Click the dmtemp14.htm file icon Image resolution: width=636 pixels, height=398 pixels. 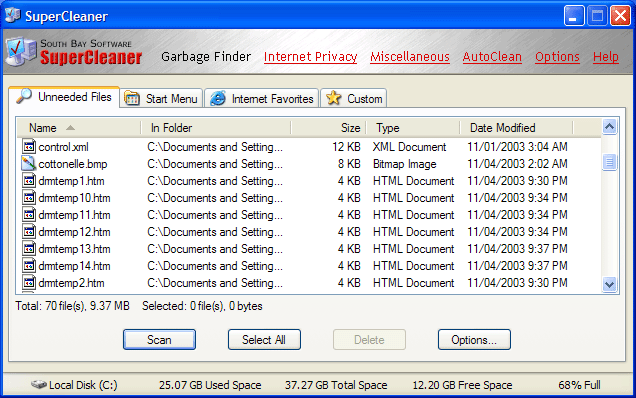pyautogui.click(x=28, y=266)
